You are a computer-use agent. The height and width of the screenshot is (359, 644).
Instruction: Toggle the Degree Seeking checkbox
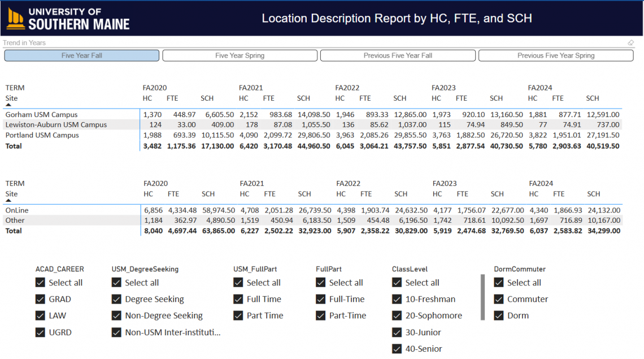[116, 300]
